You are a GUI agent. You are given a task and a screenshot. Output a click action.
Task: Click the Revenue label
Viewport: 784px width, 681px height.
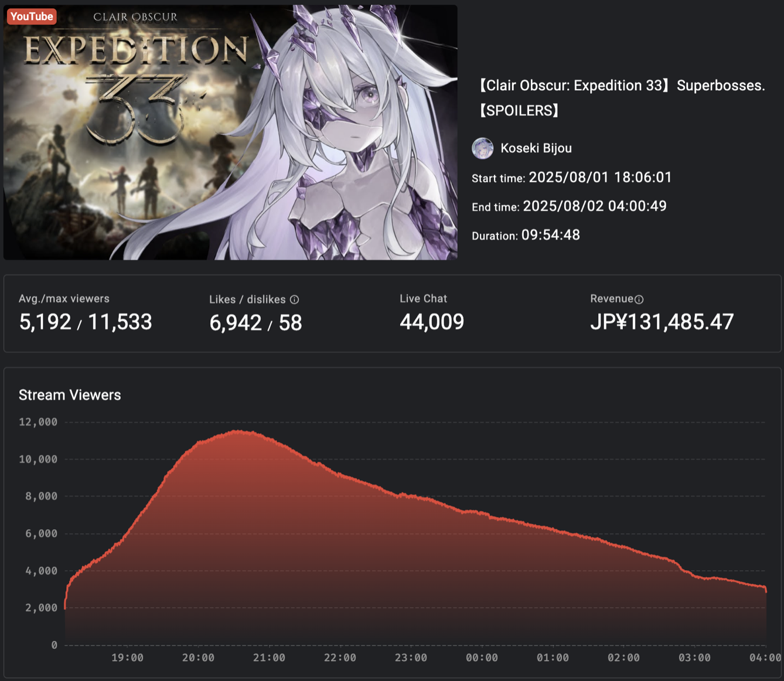612,299
